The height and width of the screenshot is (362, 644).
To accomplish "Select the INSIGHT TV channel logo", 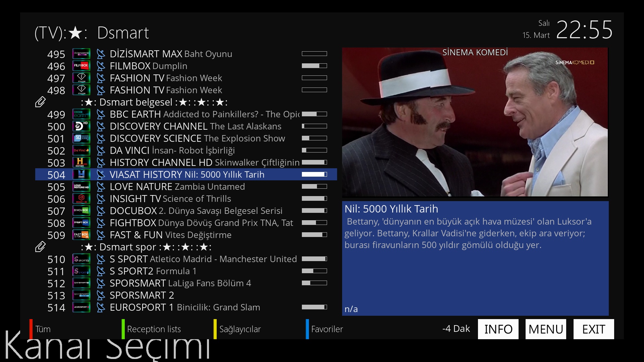I will coord(82,198).
